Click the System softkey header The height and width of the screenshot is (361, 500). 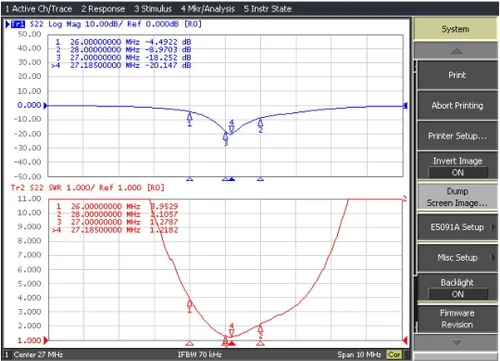[x=455, y=29]
